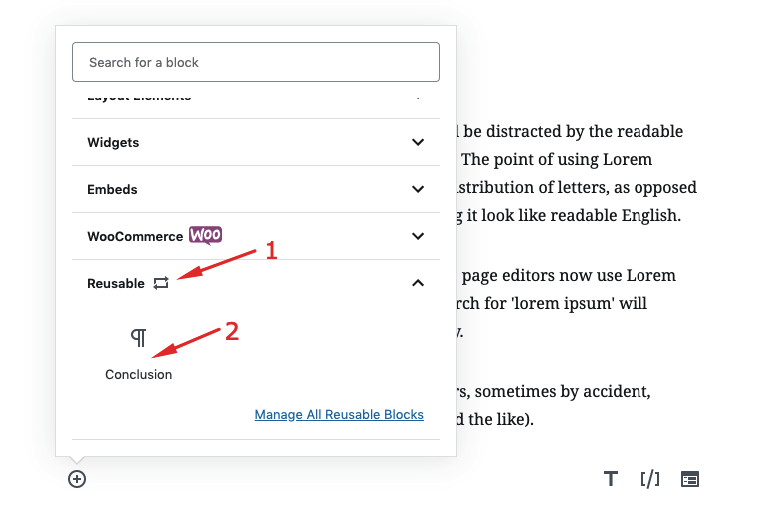
Task: Click the add block plus icon
Action: coord(77,479)
